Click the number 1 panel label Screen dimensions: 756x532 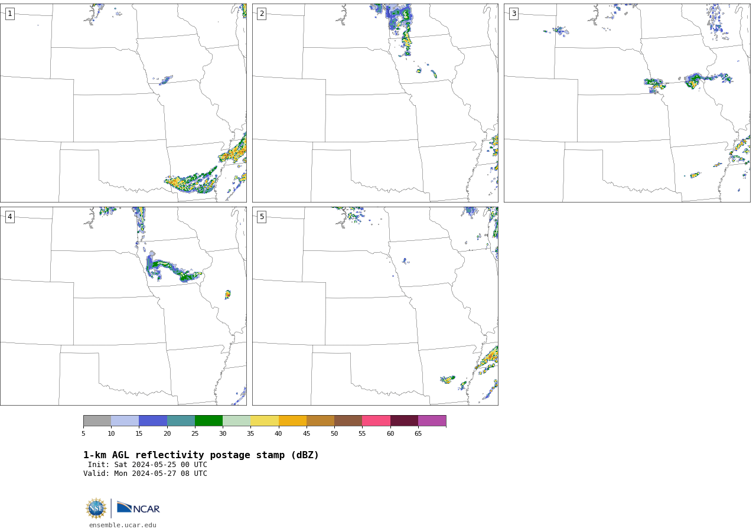tap(10, 14)
